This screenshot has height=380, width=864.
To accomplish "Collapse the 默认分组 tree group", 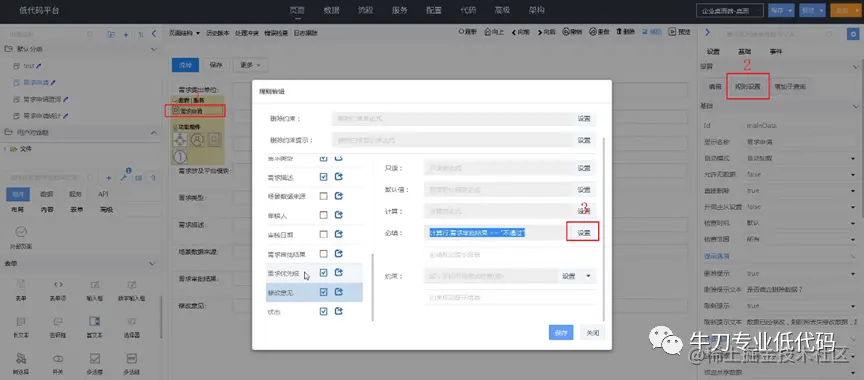I will 154,49.
